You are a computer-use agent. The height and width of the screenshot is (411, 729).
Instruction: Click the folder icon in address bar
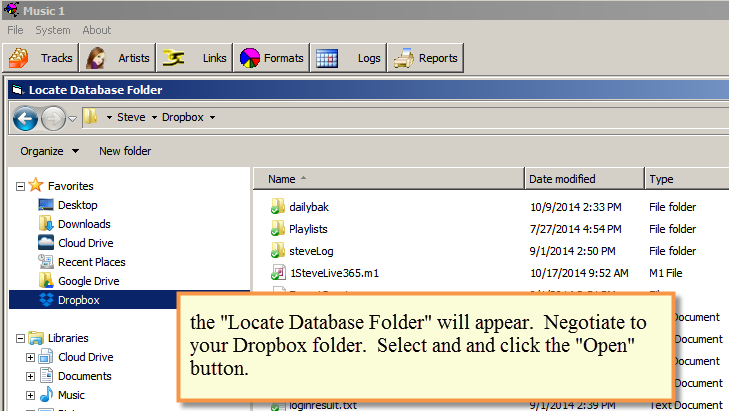[90, 117]
